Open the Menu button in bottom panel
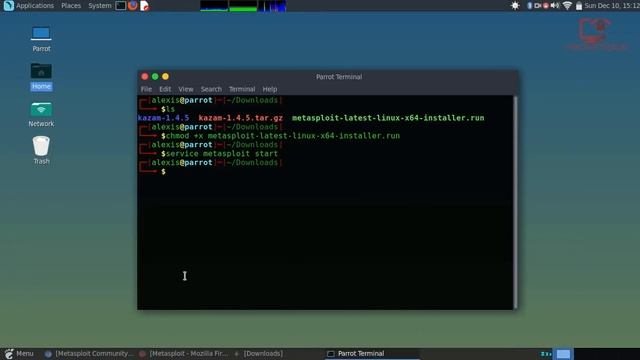This screenshot has width=640, height=360. click(x=19, y=353)
